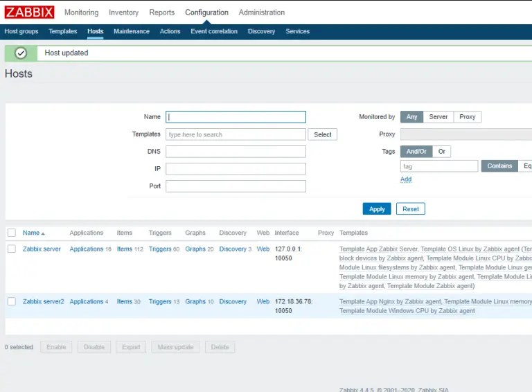
Task: Click the tag name input
Action: [x=439, y=166]
